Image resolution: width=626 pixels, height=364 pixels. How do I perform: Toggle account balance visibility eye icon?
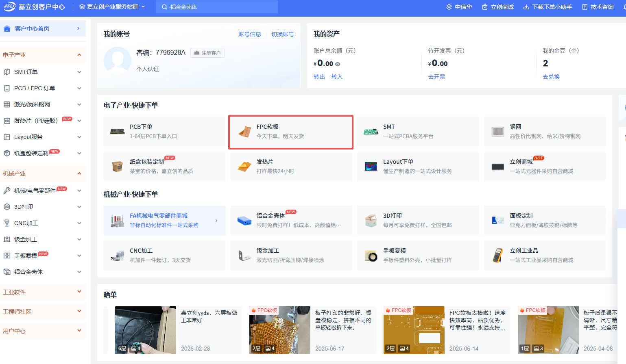338,64
